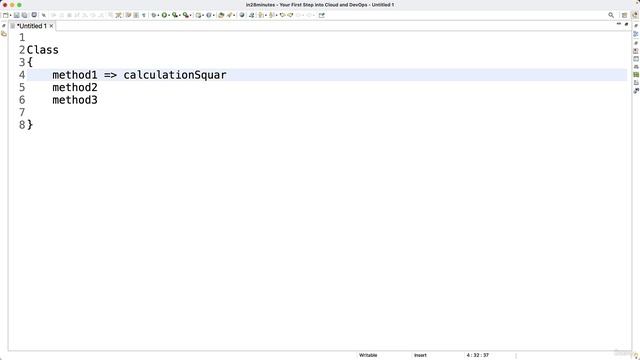Open the green grid view icon

click(x=636, y=75)
